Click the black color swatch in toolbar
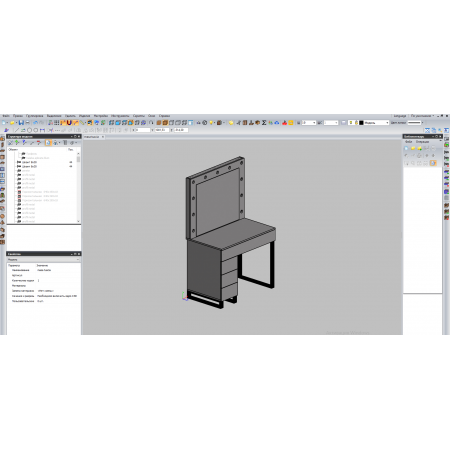450x450 pixels. [x=361, y=123]
